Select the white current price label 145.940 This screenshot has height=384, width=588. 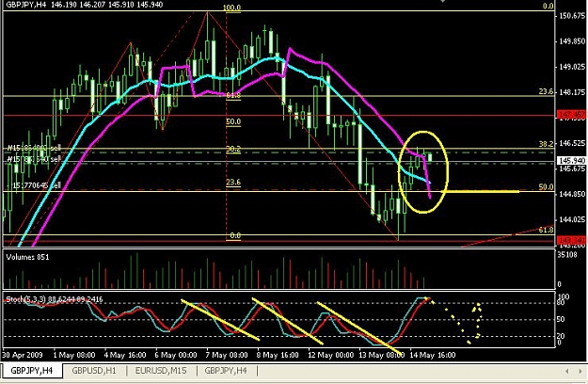click(x=571, y=161)
